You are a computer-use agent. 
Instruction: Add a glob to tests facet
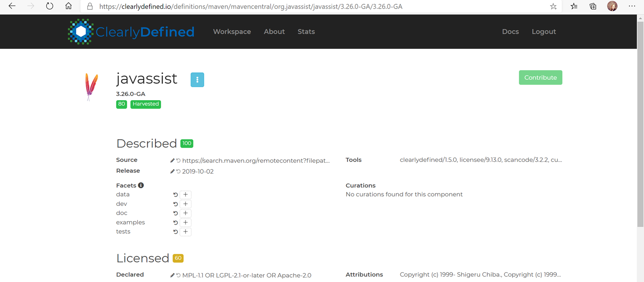point(185,232)
